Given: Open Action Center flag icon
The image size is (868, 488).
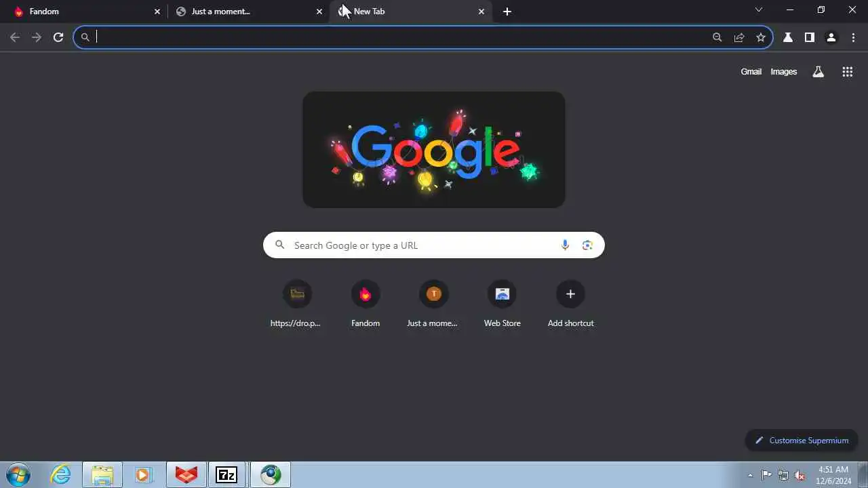Looking at the screenshot, I should click(766, 475).
